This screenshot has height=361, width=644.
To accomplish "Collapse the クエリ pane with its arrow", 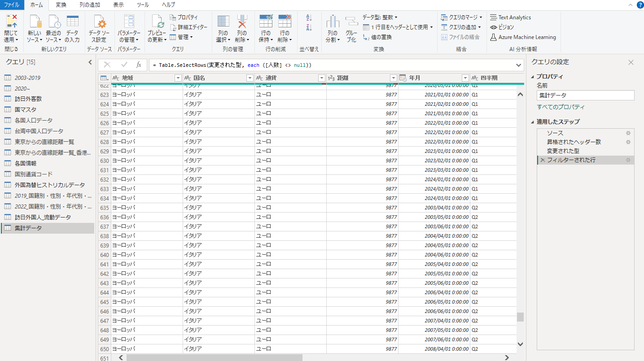I will pos(90,62).
